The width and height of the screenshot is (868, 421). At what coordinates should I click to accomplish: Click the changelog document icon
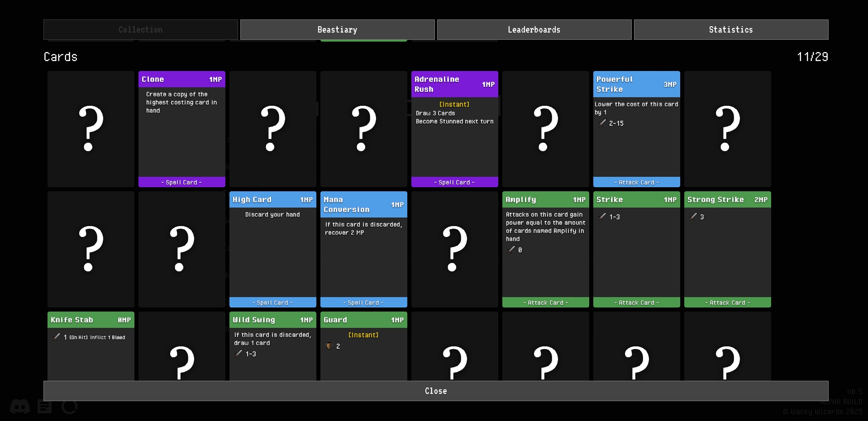coord(44,407)
